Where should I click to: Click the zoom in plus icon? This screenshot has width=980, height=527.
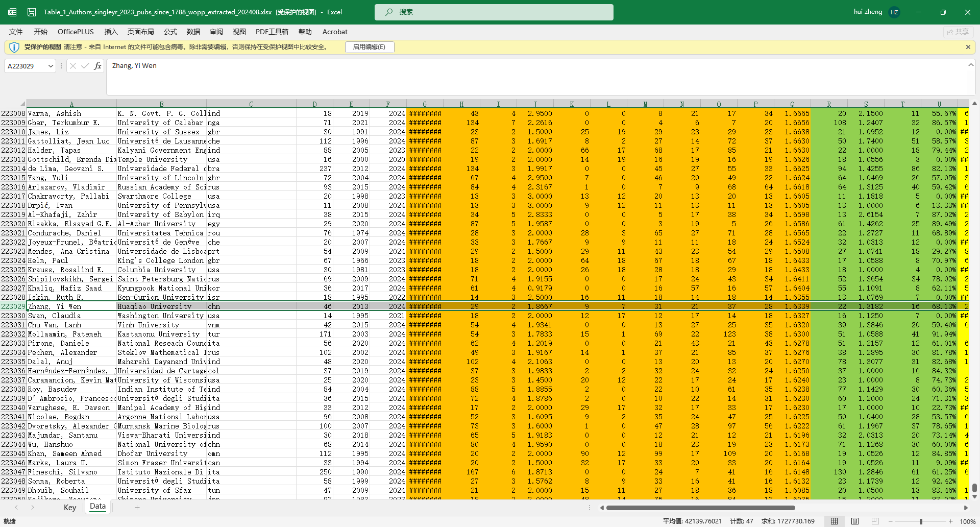coord(950,521)
